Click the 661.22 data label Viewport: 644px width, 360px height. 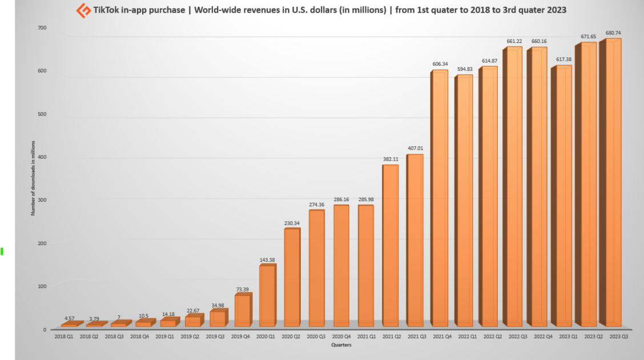tap(514, 42)
